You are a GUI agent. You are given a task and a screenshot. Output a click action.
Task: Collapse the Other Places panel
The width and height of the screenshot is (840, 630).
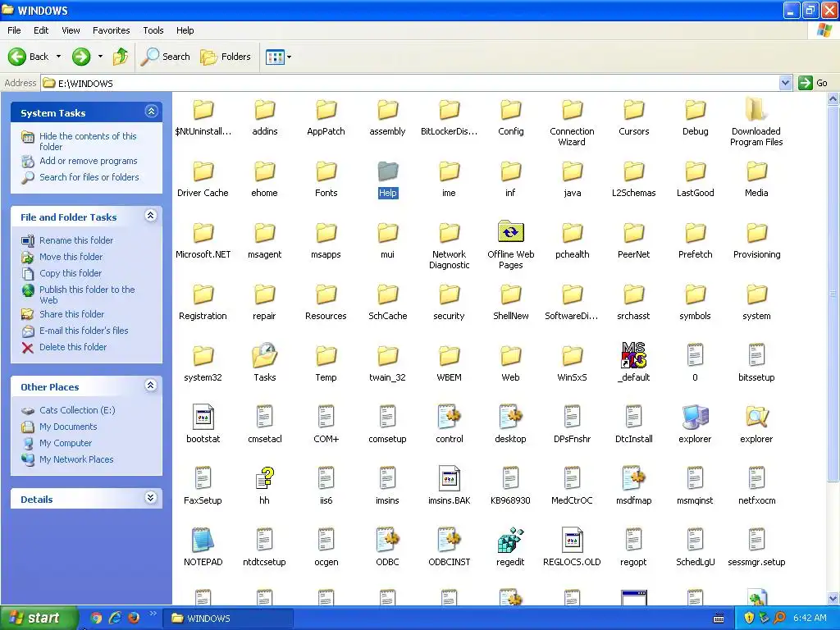pyautogui.click(x=151, y=386)
